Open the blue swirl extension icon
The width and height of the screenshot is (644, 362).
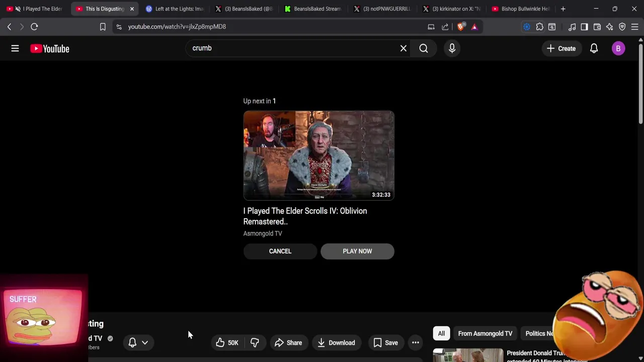tap(527, 27)
